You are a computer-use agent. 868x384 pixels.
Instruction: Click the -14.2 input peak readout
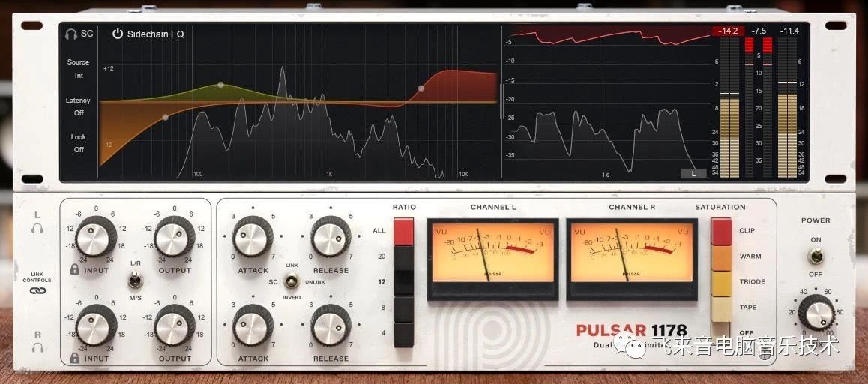tap(727, 31)
